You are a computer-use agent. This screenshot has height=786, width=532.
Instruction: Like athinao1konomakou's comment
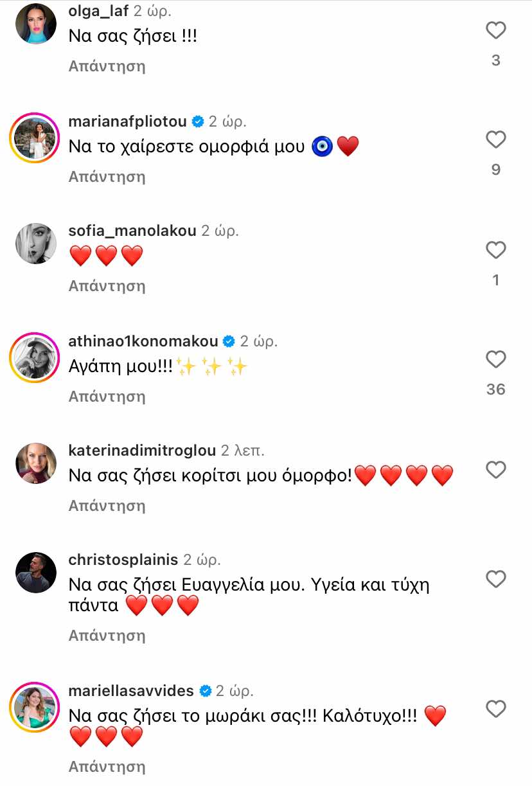(495, 359)
